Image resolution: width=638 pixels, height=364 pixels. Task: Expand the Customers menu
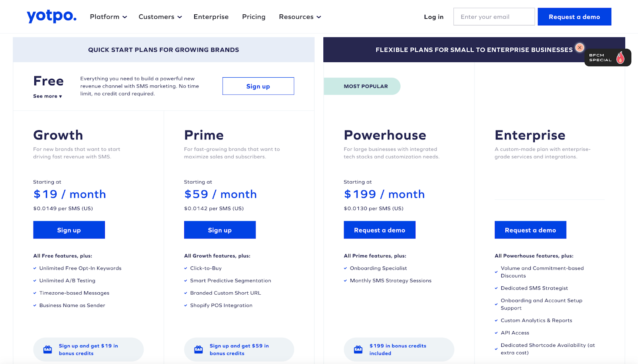[160, 17]
